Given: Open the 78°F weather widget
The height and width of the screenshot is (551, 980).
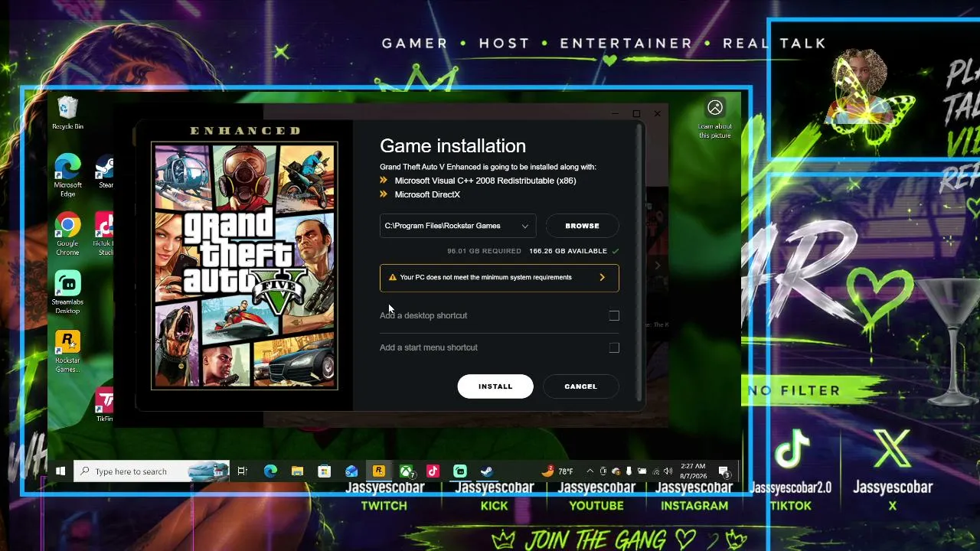Looking at the screenshot, I should 558,471.
